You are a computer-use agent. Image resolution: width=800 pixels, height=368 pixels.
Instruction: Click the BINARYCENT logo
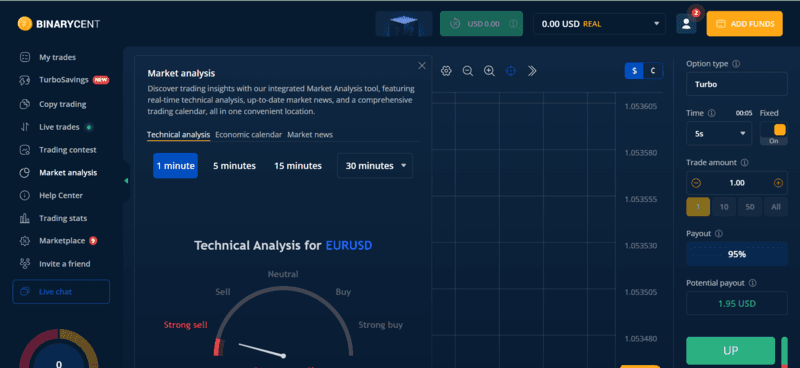coord(59,23)
